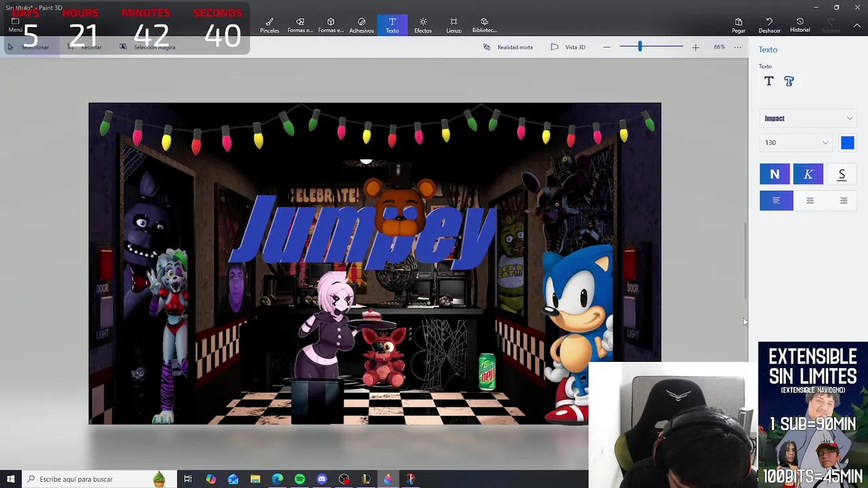The image size is (868, 488).
Task: Open Copilot from the taskbar
Action: [211, 479]
